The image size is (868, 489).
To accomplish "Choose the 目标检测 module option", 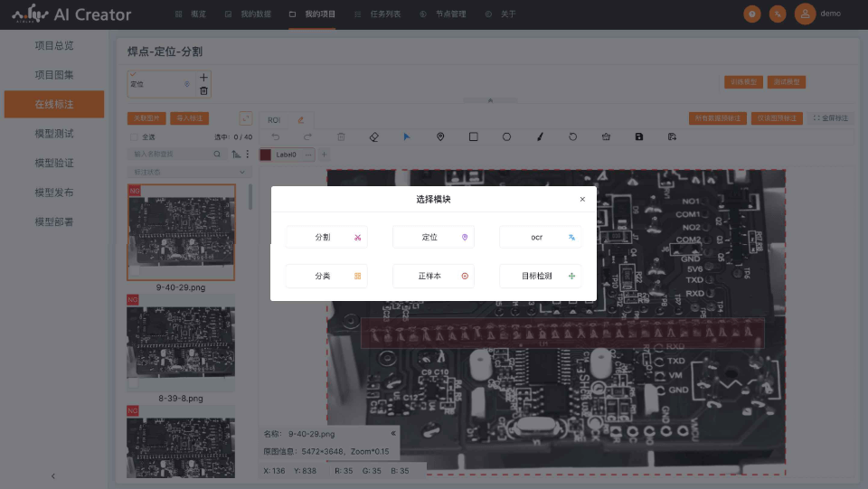I will coord(540,276).
